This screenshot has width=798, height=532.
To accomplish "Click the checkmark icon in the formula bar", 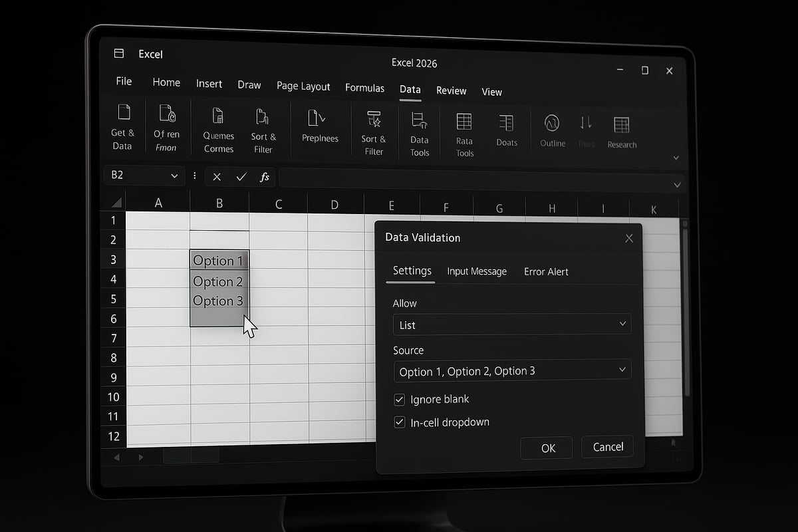I will 241,177.
